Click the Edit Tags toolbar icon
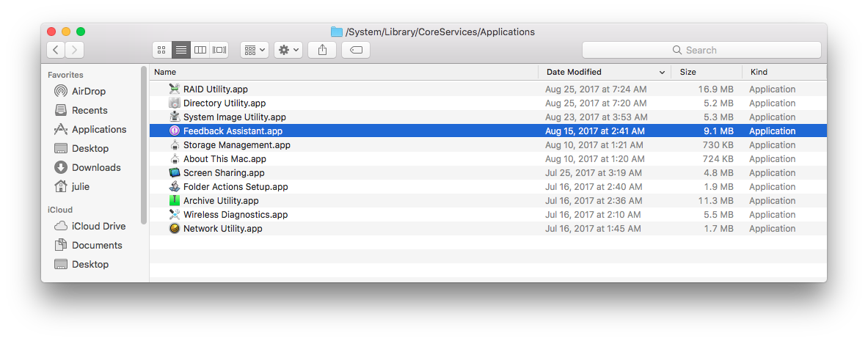Viewport: 868px width, 341px height. click(356, 50)
